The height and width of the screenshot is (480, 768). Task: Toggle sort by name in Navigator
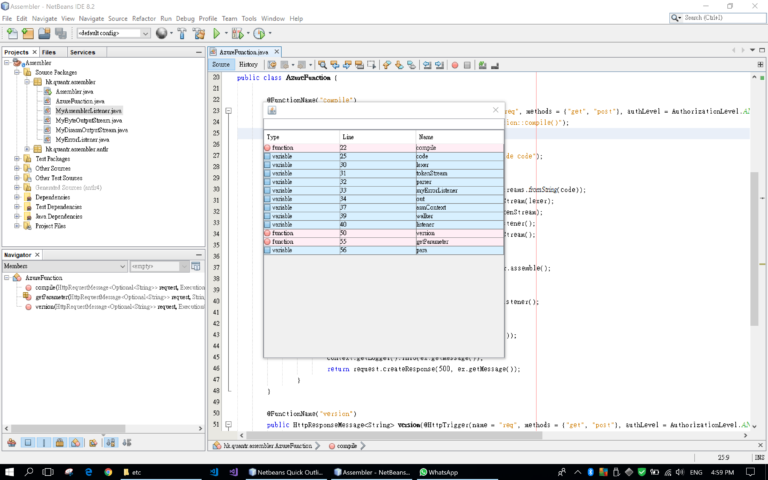pyautogui.click(x=111, y=443)
